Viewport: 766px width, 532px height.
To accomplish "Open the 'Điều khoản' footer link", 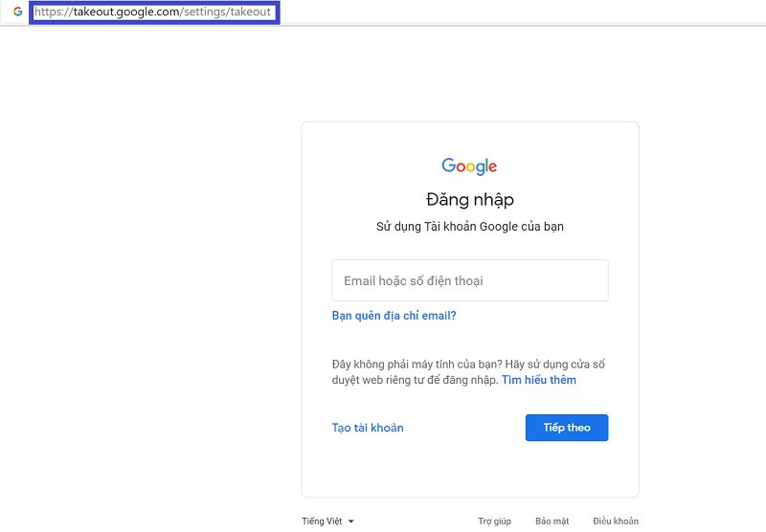I will 616,521.
